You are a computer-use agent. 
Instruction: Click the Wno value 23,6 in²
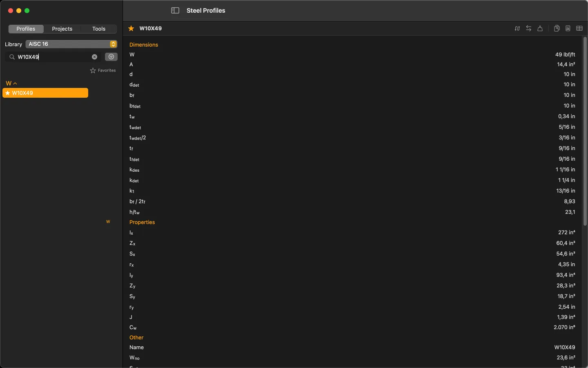566,357
